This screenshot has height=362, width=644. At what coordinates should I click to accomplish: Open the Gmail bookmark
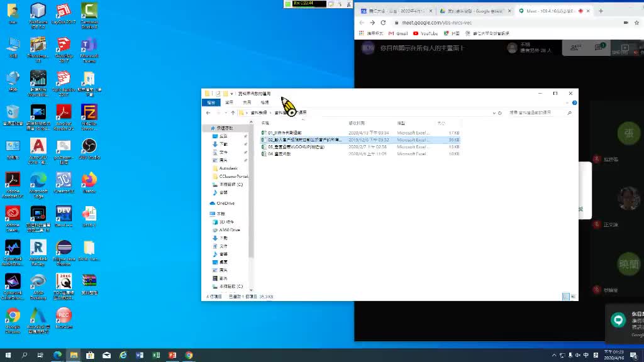point(398,33)
